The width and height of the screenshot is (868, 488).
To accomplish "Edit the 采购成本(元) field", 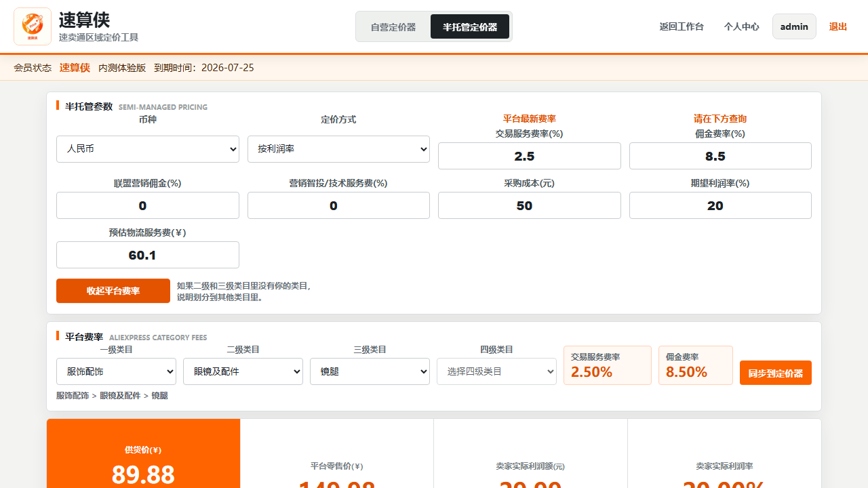I will pos(530,205).
